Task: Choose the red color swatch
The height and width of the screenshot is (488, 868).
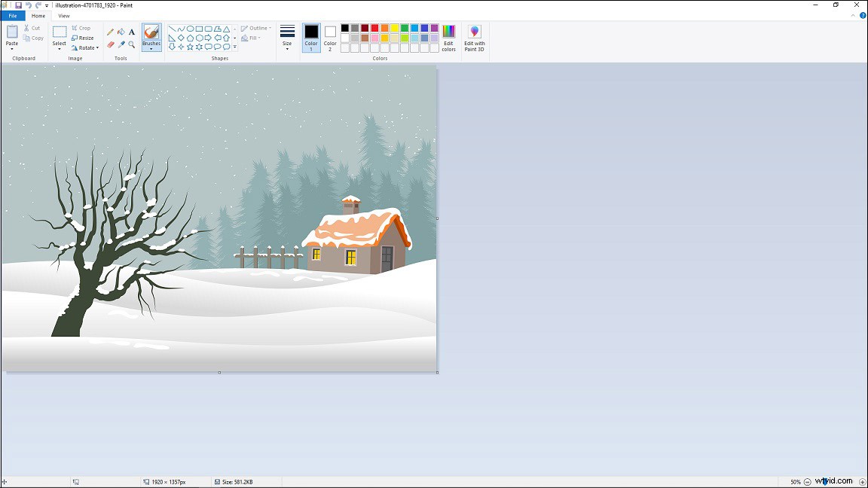Action: (374, 28)
